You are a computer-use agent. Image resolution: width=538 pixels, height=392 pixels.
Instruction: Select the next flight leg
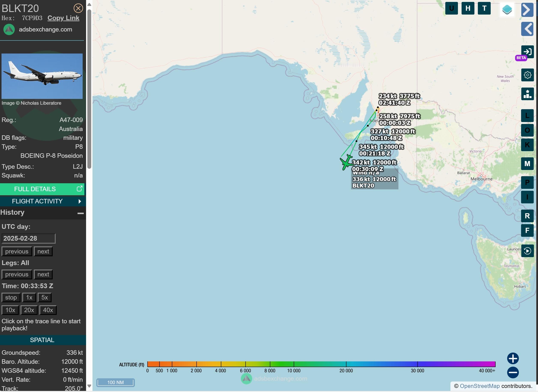43,274
